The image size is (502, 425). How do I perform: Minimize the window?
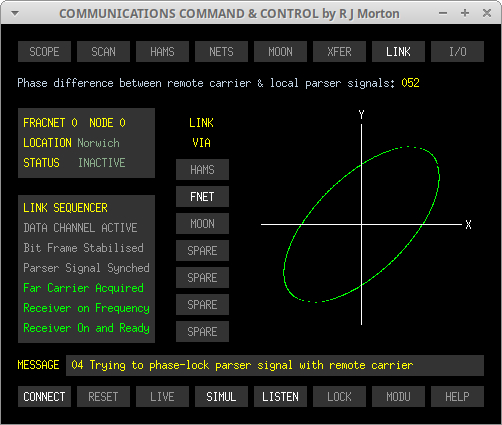(443, 13)
